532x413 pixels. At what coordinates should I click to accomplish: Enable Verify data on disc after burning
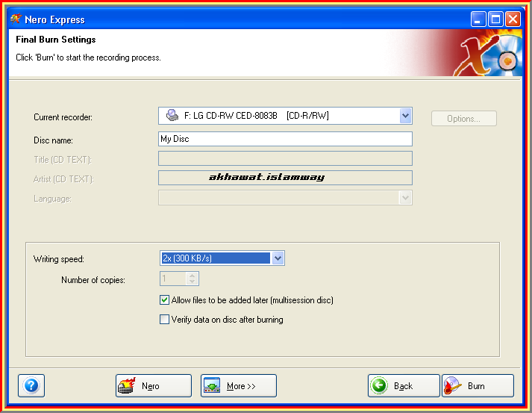165,319
